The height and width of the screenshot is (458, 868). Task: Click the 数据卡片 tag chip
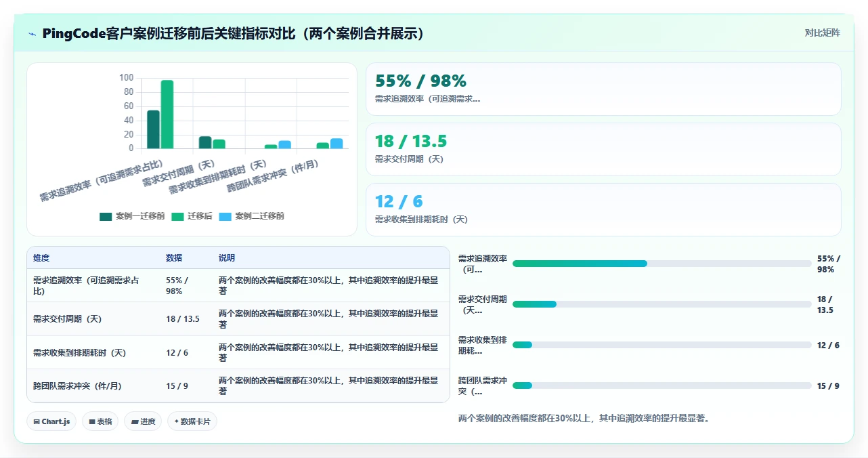tap(192, 421)
